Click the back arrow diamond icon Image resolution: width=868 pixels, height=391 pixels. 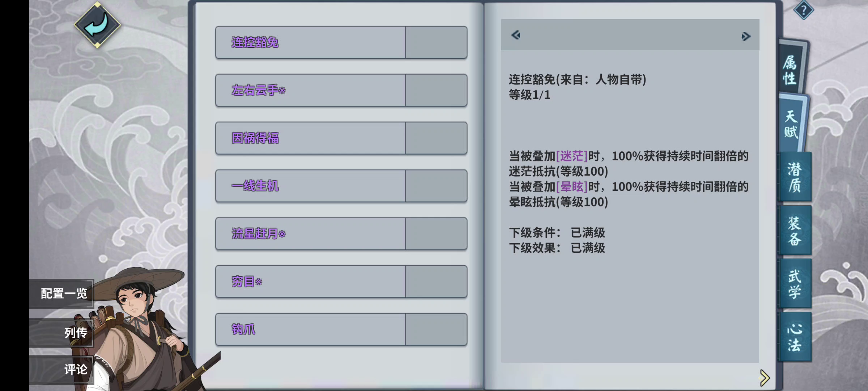97,25
